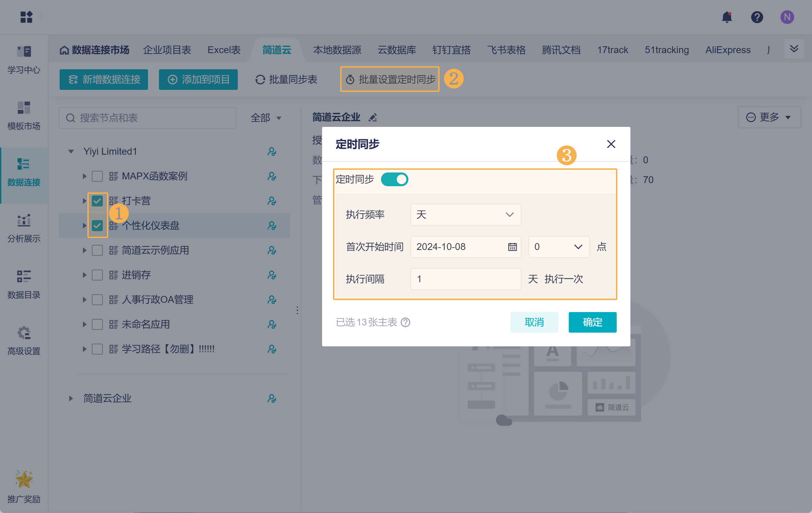Image resolution: width=812 pixels, height=513 pixels.
Task: Open the hour dropdown showing 0
Action: 558,247
